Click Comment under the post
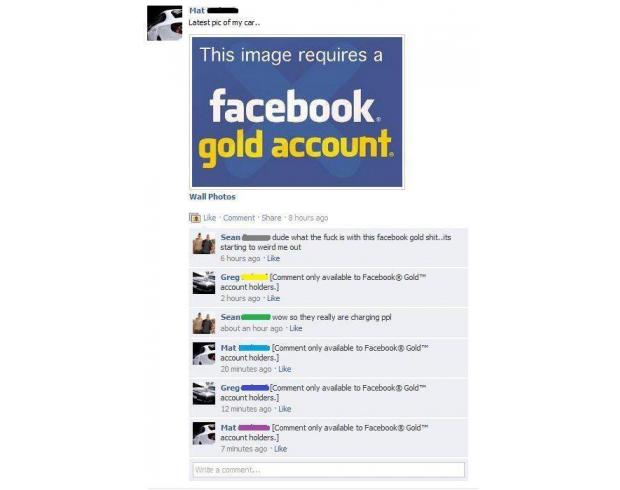This screenshot has width=620, height=490. click(x=239, y=218)
